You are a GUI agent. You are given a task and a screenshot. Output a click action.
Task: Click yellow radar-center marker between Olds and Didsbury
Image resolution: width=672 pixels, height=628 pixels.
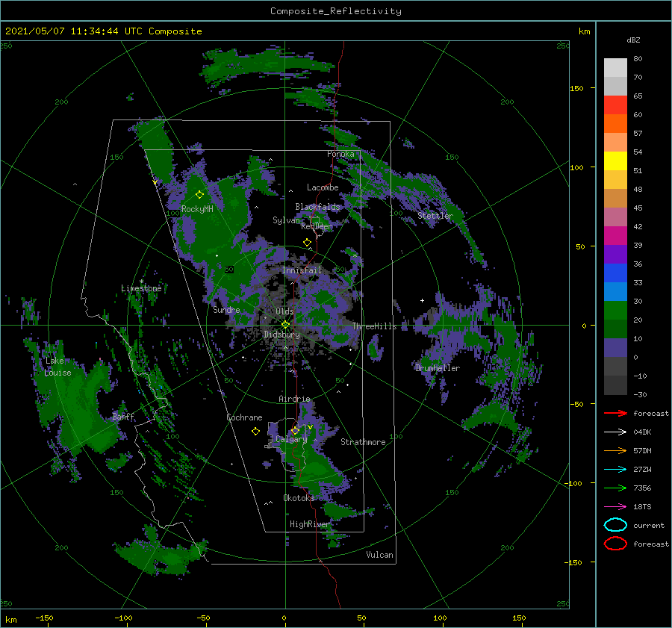[x=285, y=325]
